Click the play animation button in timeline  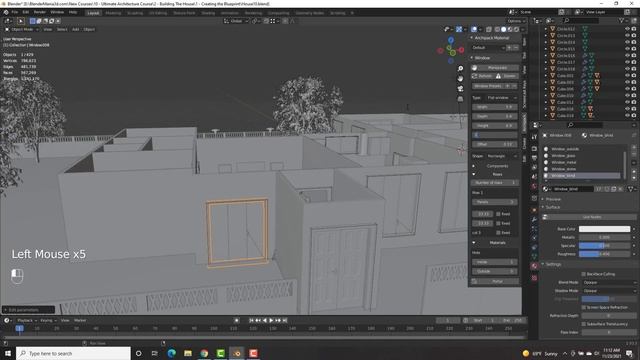(271, 320)
